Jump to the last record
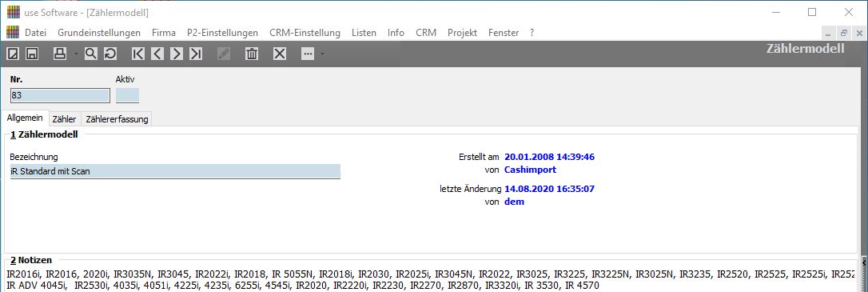The width and height of the screenshot is (868, 292). pyautogui.click(x=196, y=54)
